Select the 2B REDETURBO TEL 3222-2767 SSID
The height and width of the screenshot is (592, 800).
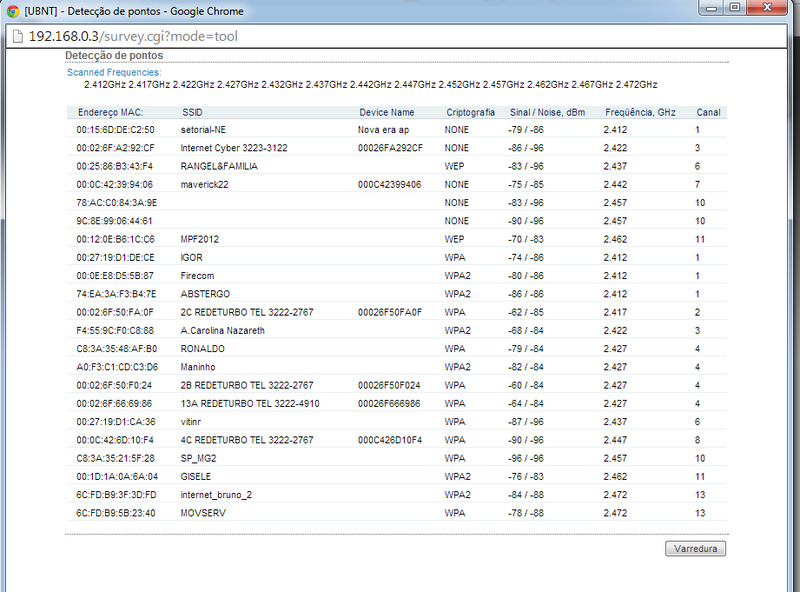pos(247,385)
